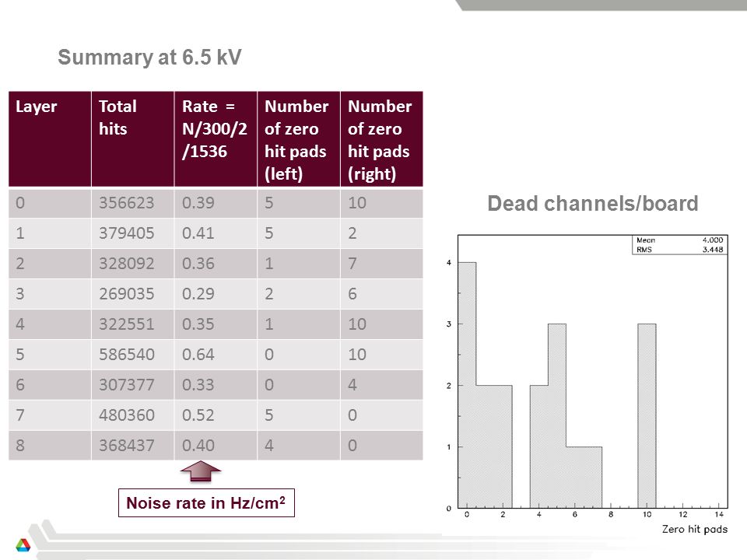Click the Argonne triangle logo icon

tap(23, 544)
